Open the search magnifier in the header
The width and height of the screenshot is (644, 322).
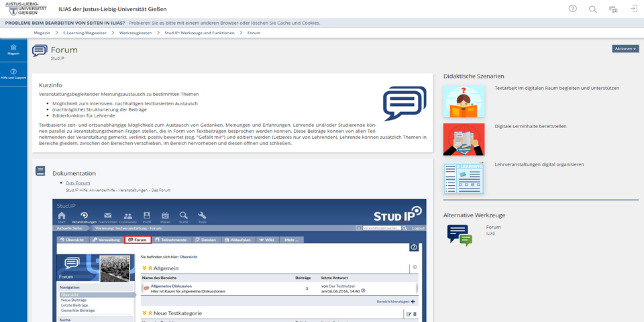[x=592, y=9]
